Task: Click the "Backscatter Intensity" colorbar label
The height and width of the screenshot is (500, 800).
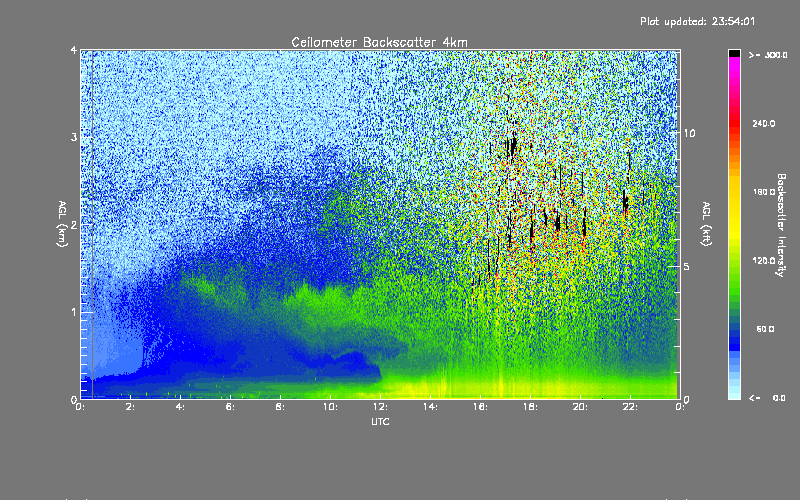Action: point(781,225)
